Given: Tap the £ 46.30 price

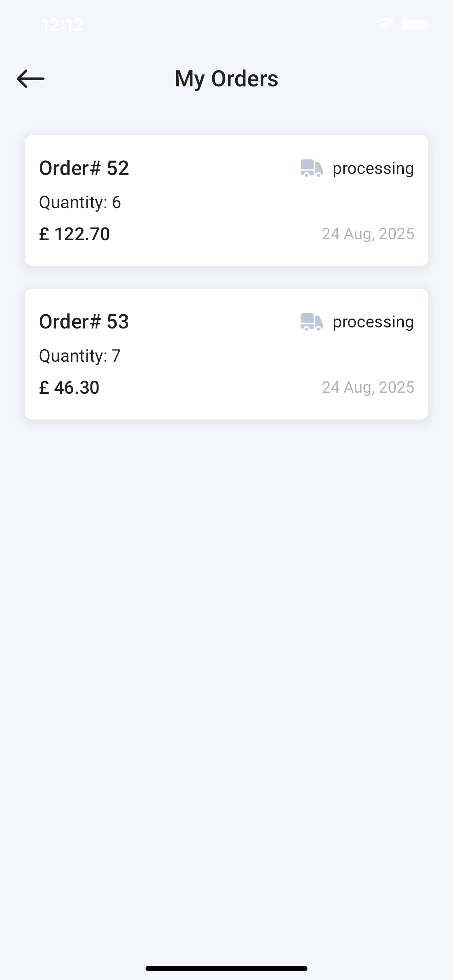Looking at the screenshot, I should (69, 388).
